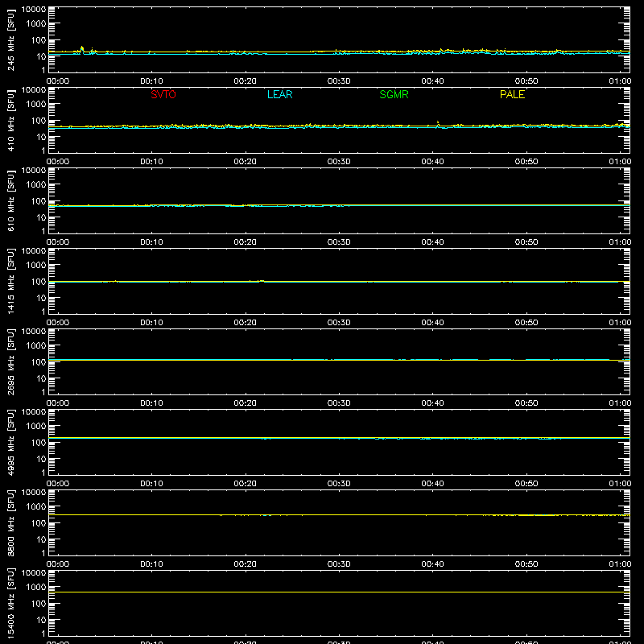
Task: Click the 00:30 time label under the 8800 MHz panel
Action: point(339,564)
